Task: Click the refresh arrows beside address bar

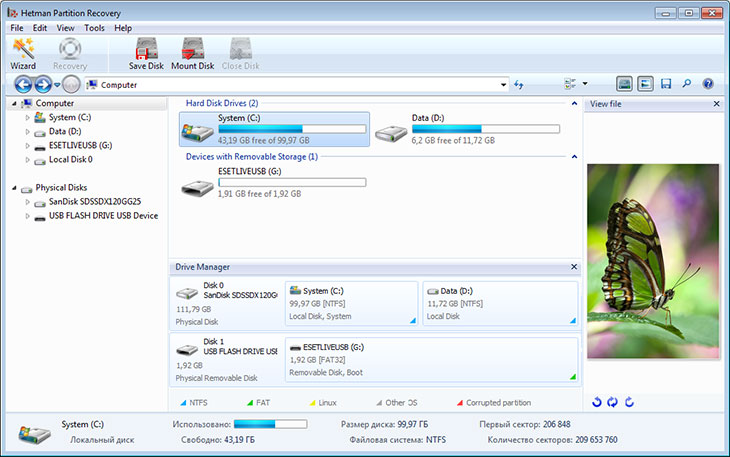Action: (520, 85)
